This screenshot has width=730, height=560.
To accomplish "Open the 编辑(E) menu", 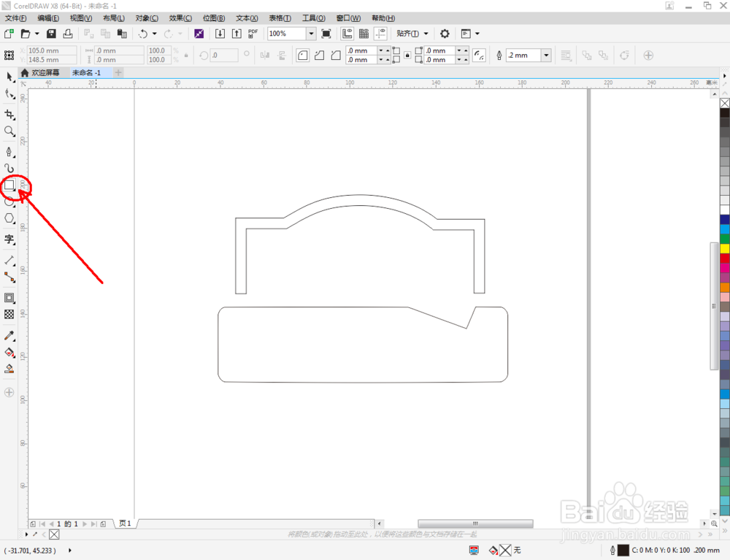I will coord(48,18).
